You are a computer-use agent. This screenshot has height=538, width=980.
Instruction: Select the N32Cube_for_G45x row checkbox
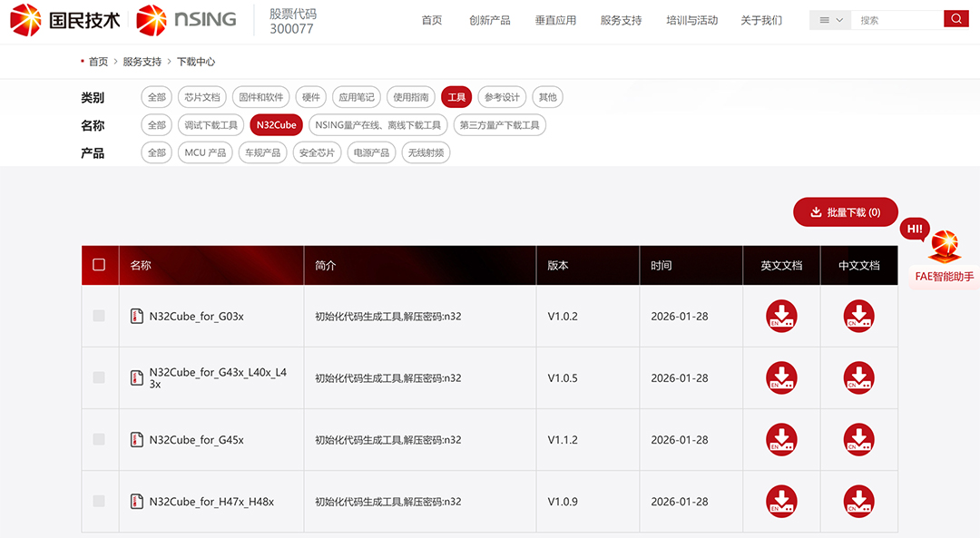100,439
